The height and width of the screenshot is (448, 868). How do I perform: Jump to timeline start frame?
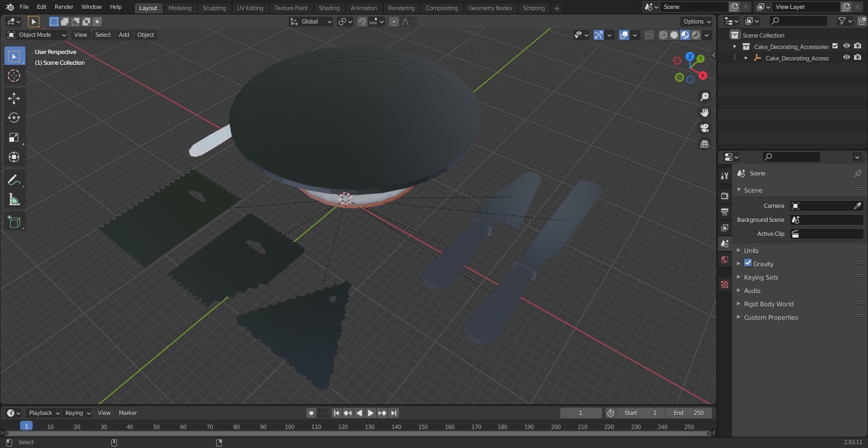[336, 413]
